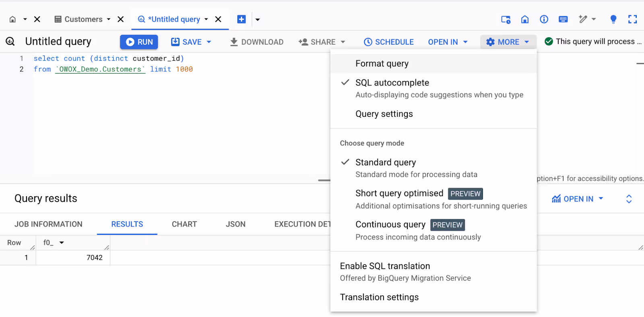Click the Query results heading
644x317 pixels.
[x=46, y=198]
